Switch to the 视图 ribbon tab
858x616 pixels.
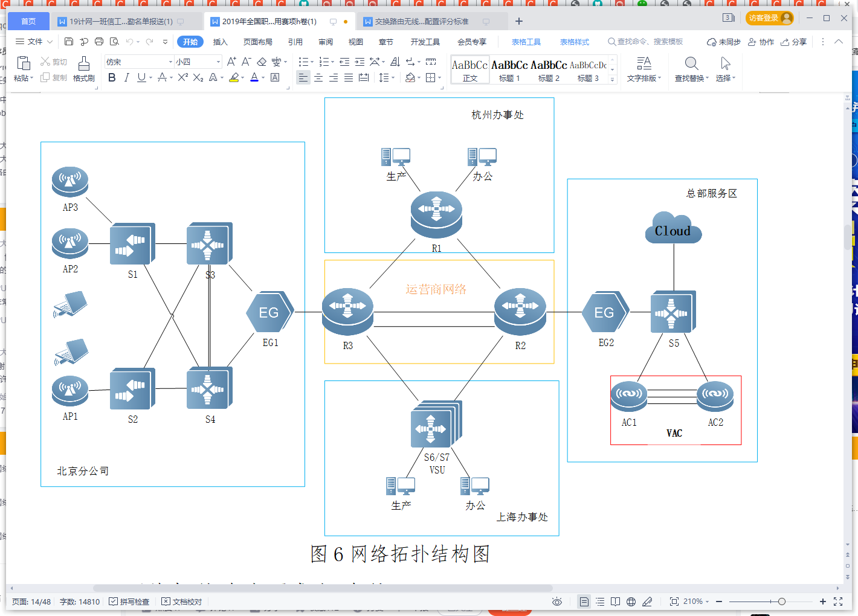[356, 42]
